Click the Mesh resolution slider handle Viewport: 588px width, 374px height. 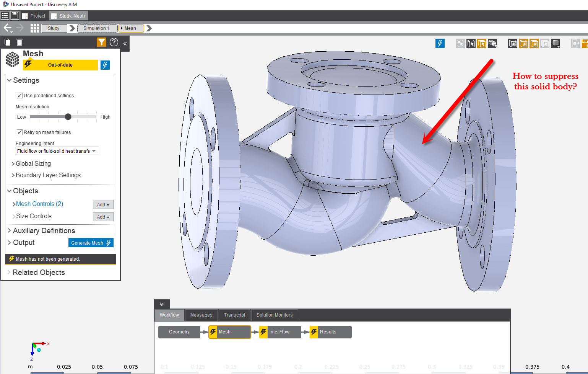68,117
